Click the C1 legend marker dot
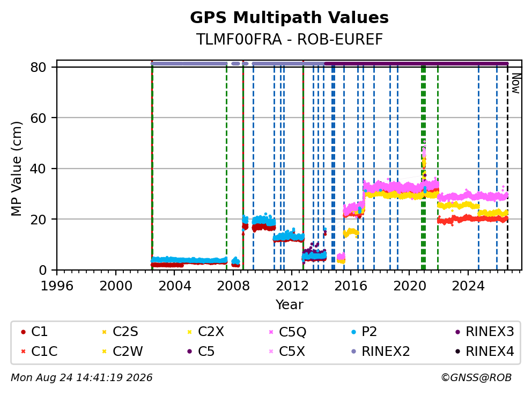The width and height of the screenshot is (532, 394). tap(23, 332)
